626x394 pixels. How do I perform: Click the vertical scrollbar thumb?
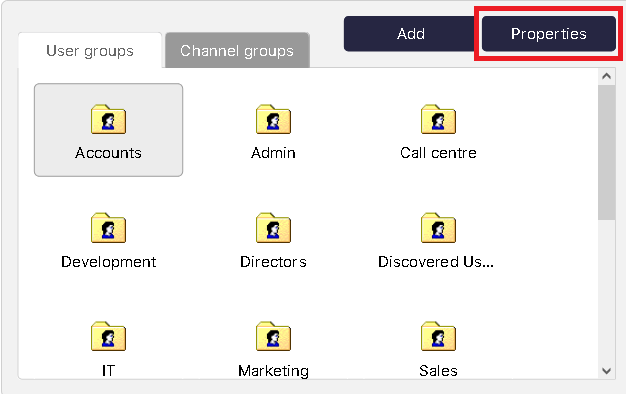coord(606,152)
